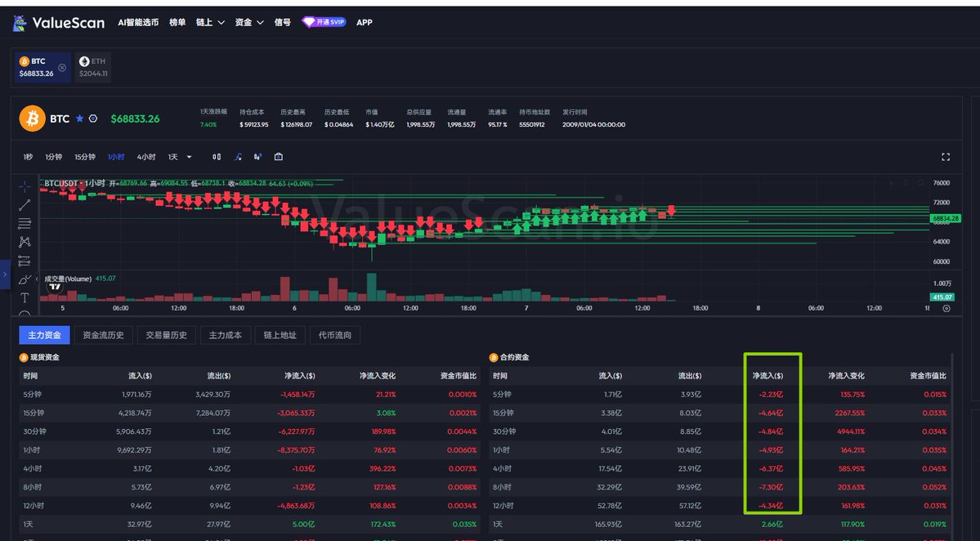Image resolution: width=980 pixels, height=541 pixels.
Task: Click spot 1天 net inflow 5.00亿
Action: pos(304,525)
